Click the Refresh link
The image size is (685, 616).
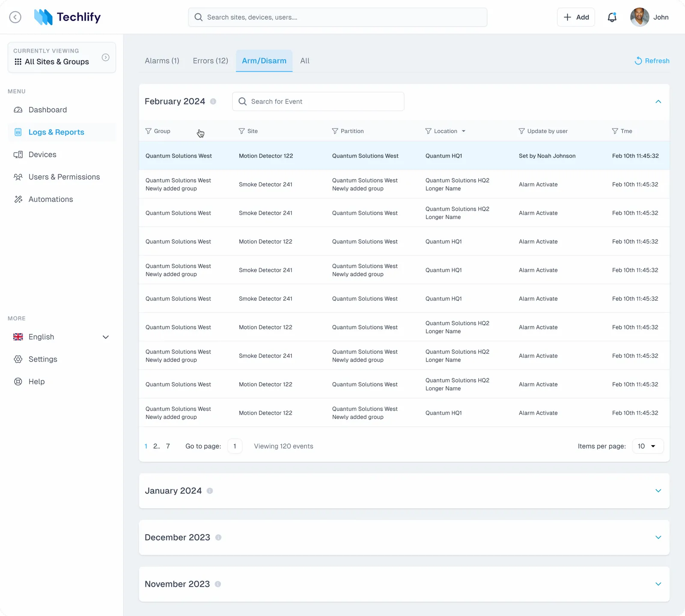(x=652, y=61)
